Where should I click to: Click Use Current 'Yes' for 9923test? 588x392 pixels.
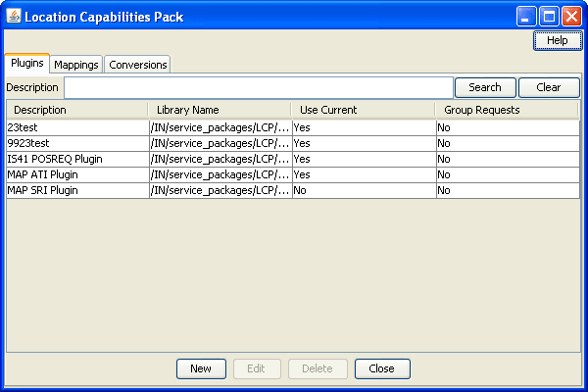pyautogui.click(x=365, y=143)
